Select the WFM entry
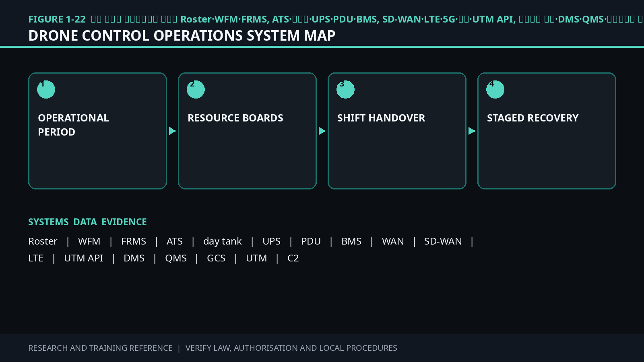This screenshot has height=362, width=644. 89,241
